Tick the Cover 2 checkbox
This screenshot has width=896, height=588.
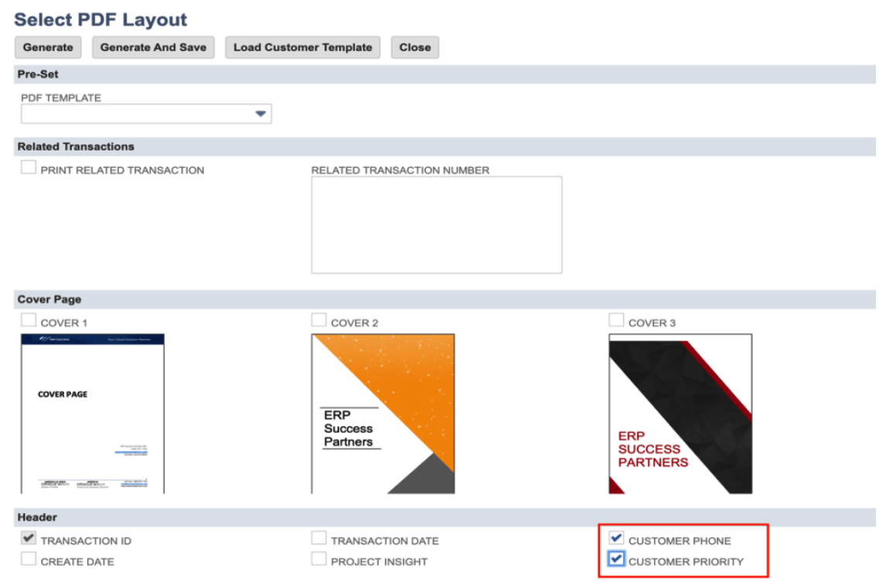pyautogui.click(x=319, y=320)
